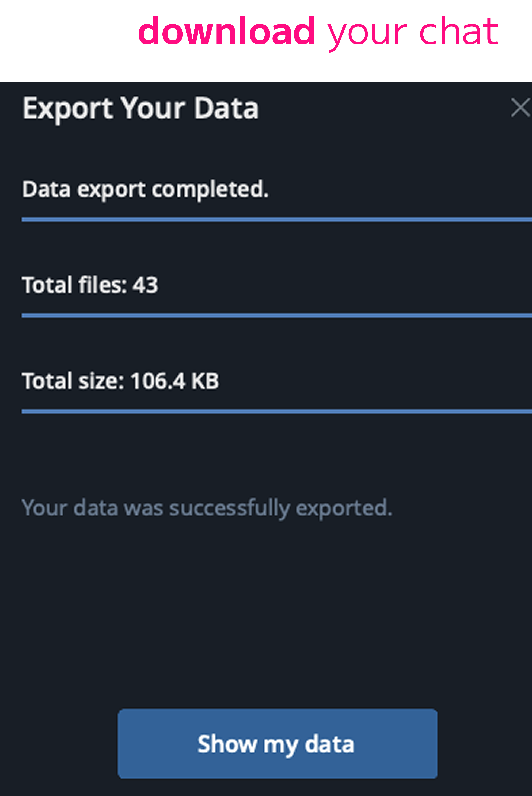Select the Data export completed status text
Viewport: 532px width, 796px height.
[145, 189]
